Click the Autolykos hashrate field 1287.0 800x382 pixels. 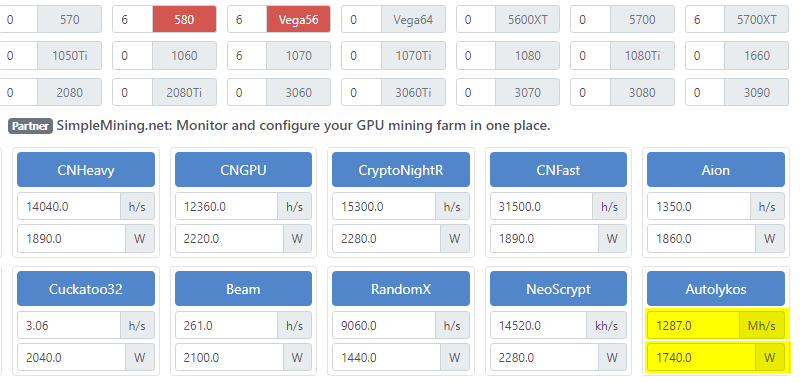coord(693,325)
